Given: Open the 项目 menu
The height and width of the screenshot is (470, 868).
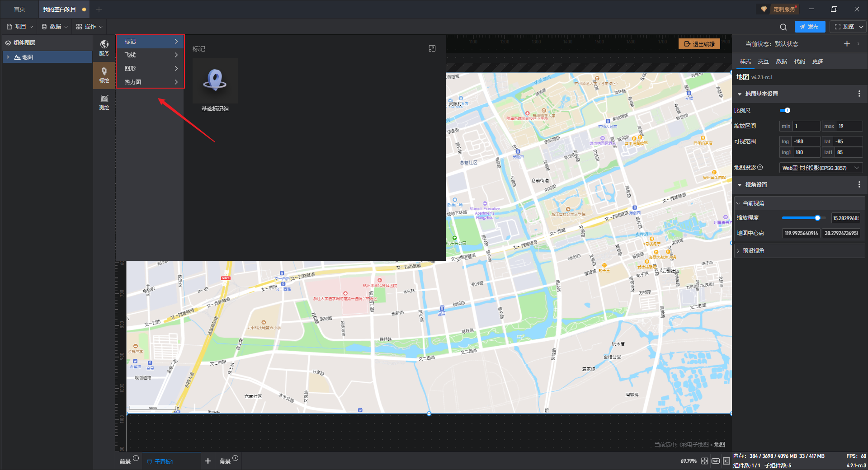Looking at the screenshot, I should 20,27.
